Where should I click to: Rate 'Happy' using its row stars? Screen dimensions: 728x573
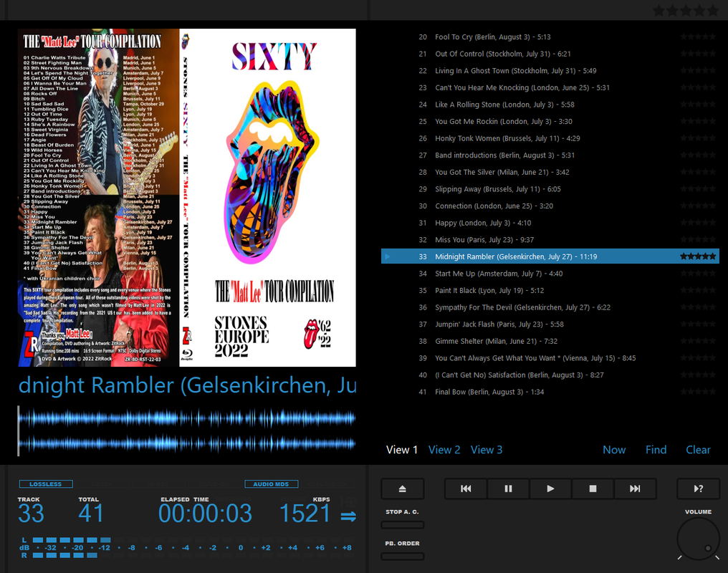(x=698, y=223)
